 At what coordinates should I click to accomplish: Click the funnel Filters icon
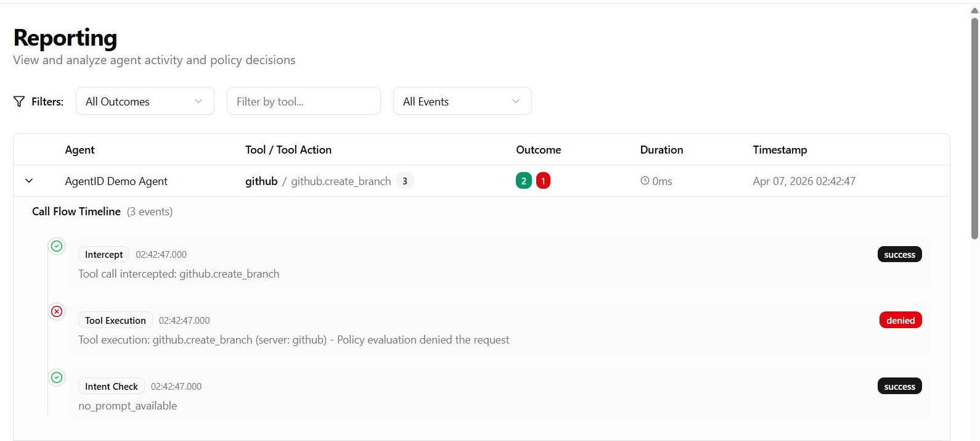(x=19, y=102)
